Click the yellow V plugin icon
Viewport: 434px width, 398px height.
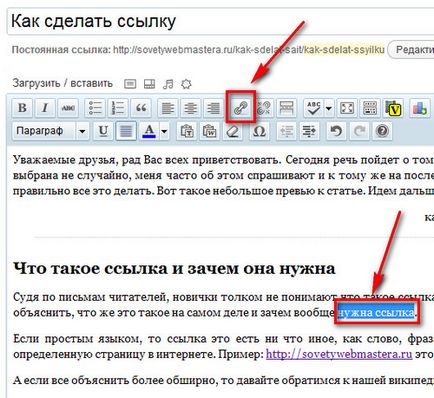tap(393, 108)
